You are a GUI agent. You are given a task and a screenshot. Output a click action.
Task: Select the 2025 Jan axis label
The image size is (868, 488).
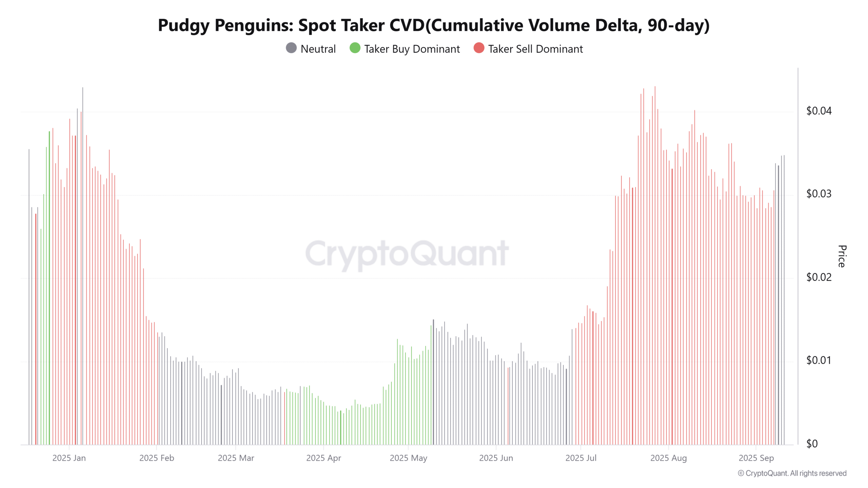[x=69, y=458]
